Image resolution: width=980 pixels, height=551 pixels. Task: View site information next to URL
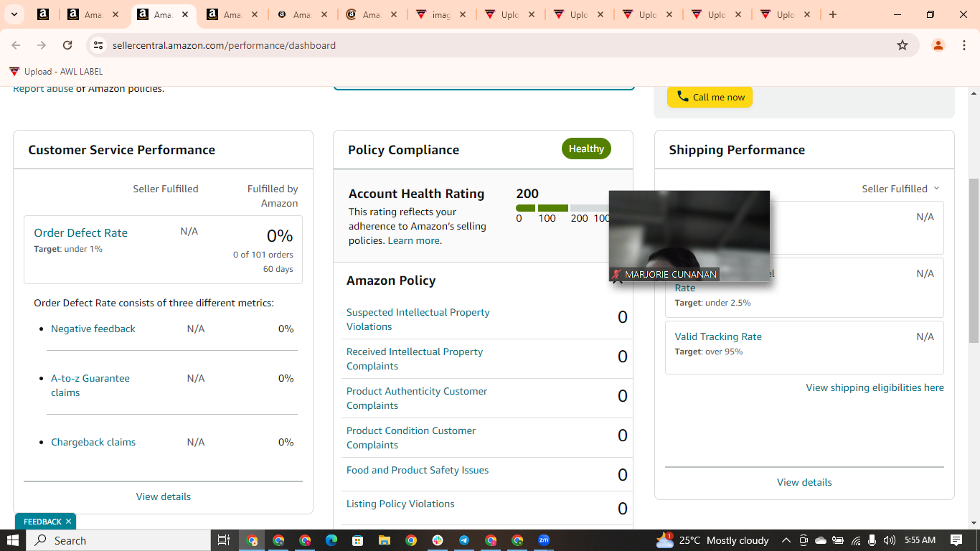coord(98,45)
